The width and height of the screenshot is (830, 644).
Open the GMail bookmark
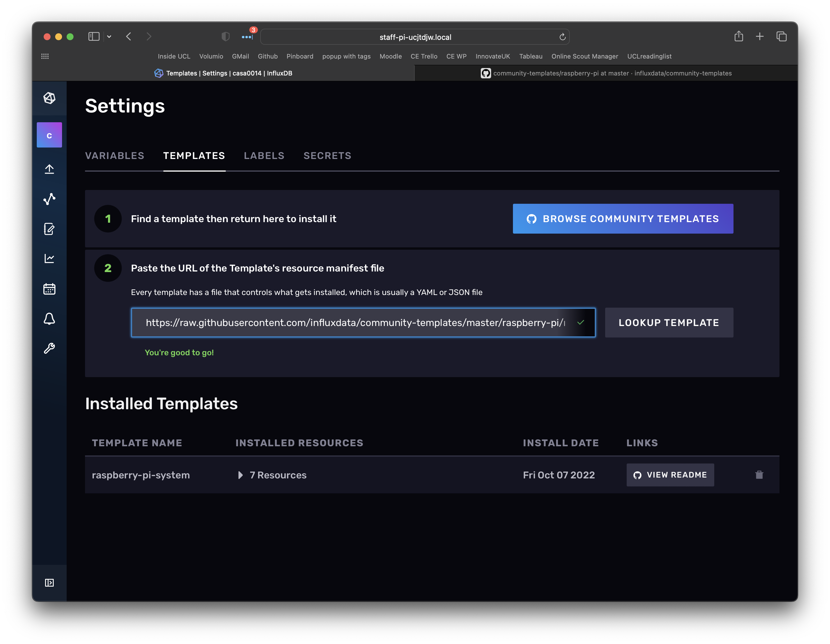pos(241,56)
